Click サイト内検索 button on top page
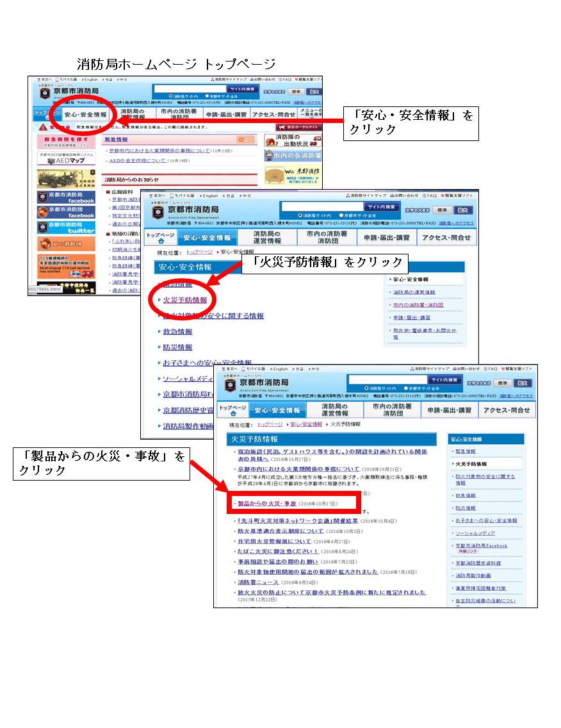Image resolution: width=561 pixels, height=728 pixels. (x=241, y=88)
